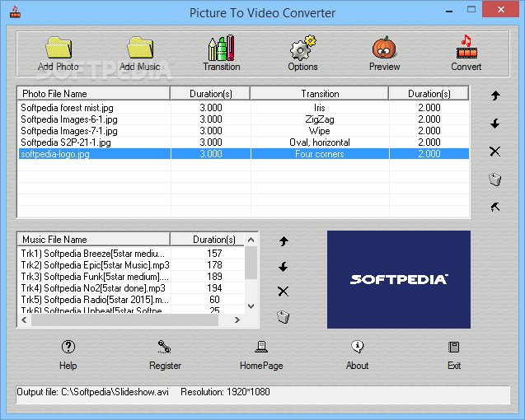Click music list scroll up arrow

251,240
